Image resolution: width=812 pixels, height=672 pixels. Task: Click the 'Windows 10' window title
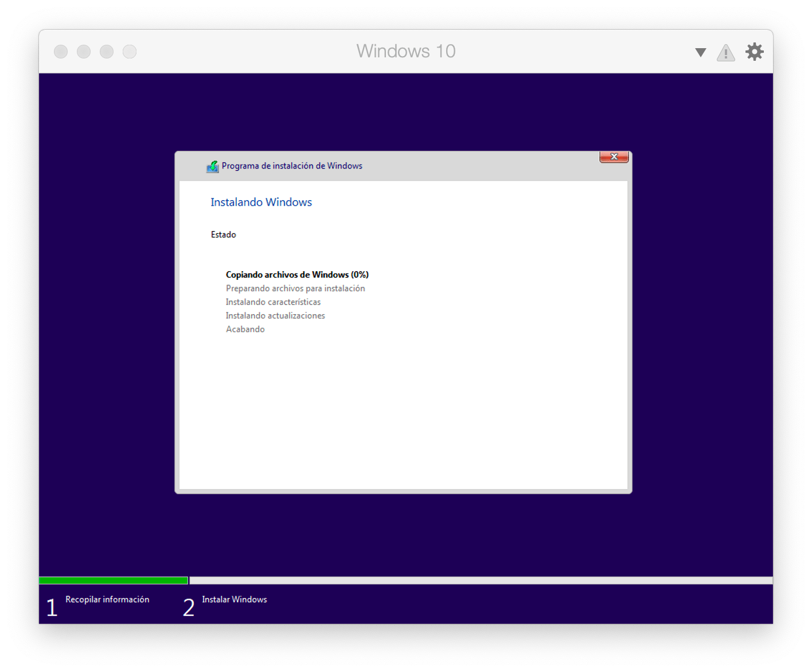[x=406, y=51]
